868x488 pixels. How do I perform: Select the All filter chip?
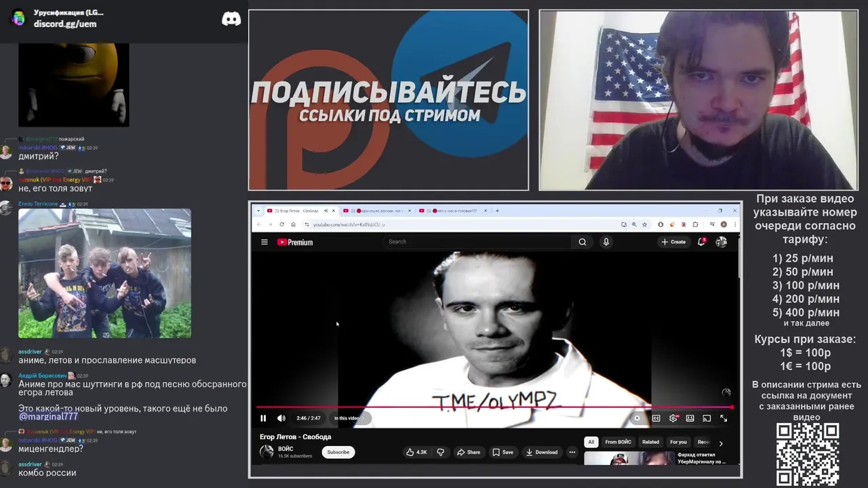pos(591,442)
